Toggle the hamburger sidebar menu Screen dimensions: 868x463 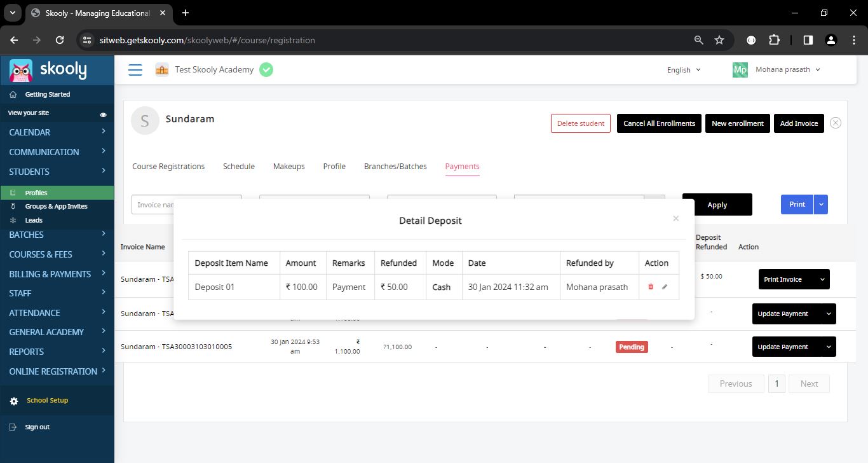click(x=135, y=70)
